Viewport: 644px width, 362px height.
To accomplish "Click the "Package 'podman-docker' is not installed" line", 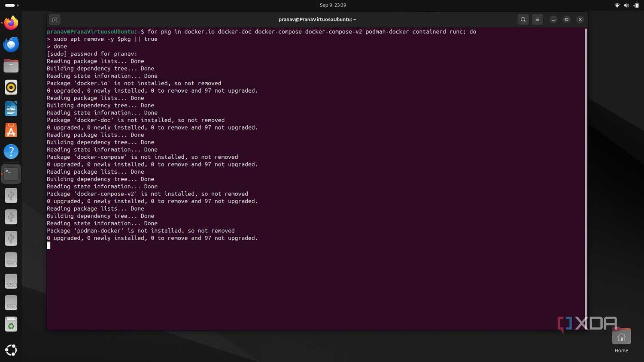I will point(141,231).
